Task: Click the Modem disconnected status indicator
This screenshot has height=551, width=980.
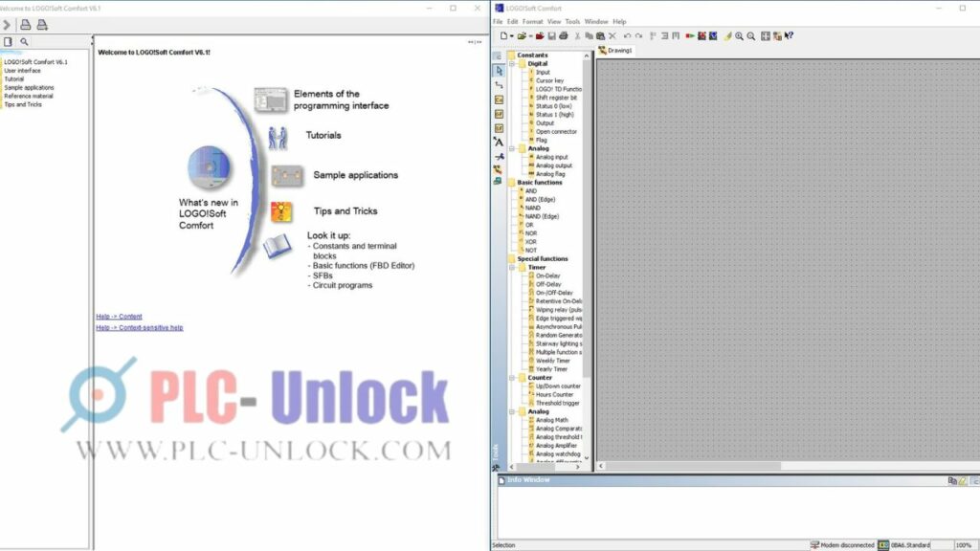Action: click(842, 545)
